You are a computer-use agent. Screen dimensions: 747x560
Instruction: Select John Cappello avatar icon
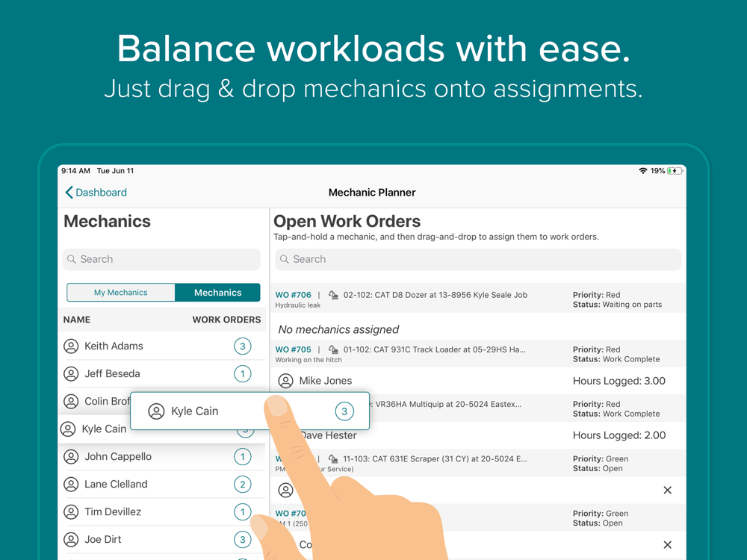pos(71,457)
